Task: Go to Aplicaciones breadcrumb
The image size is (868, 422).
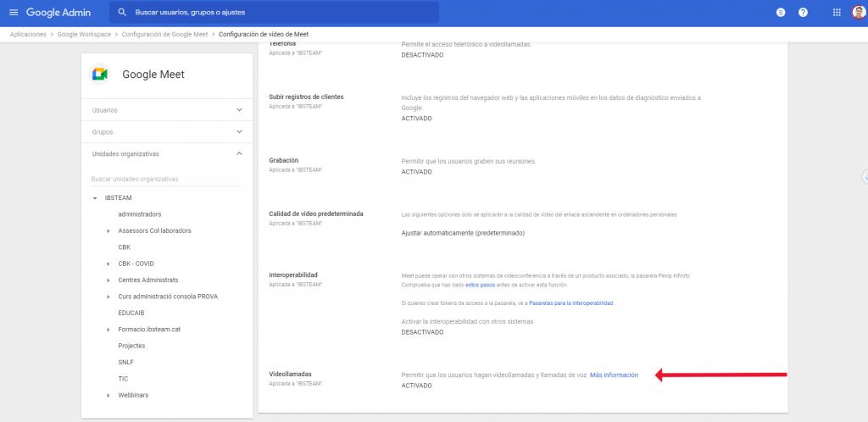Action: [28, 35]
